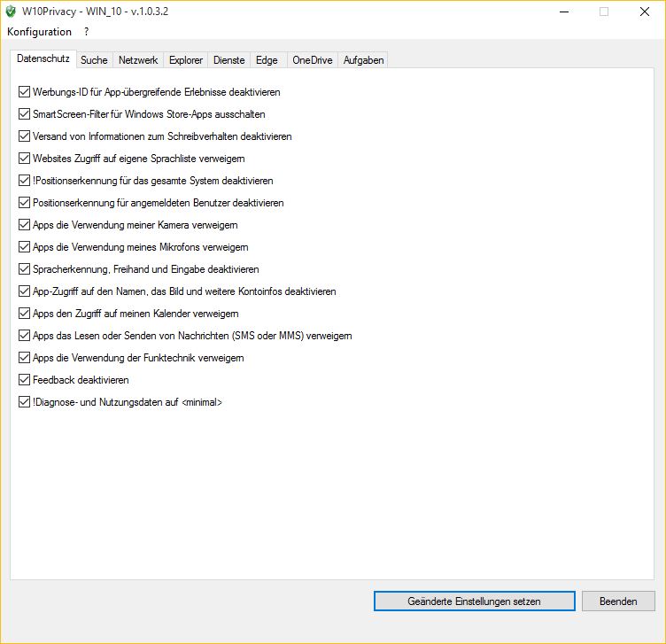Open the Explorer tab

(186, 60)
